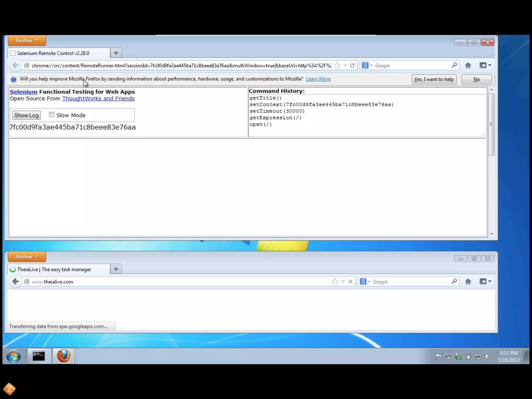Open URL history dropdown in Selenium window
Screen dimensions: 532x399
tap(345, 65)
